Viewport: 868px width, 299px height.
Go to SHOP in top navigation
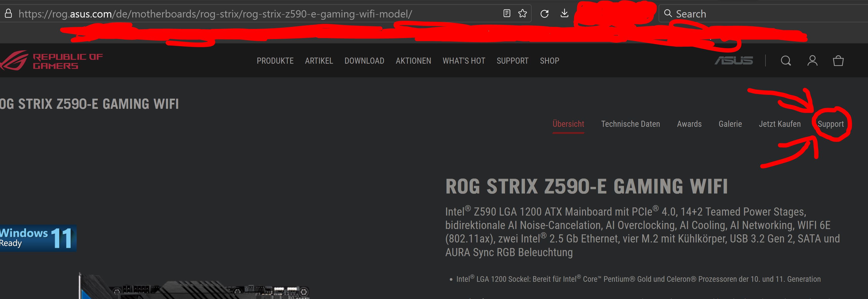pyautogui.click(x=549, y=61)
